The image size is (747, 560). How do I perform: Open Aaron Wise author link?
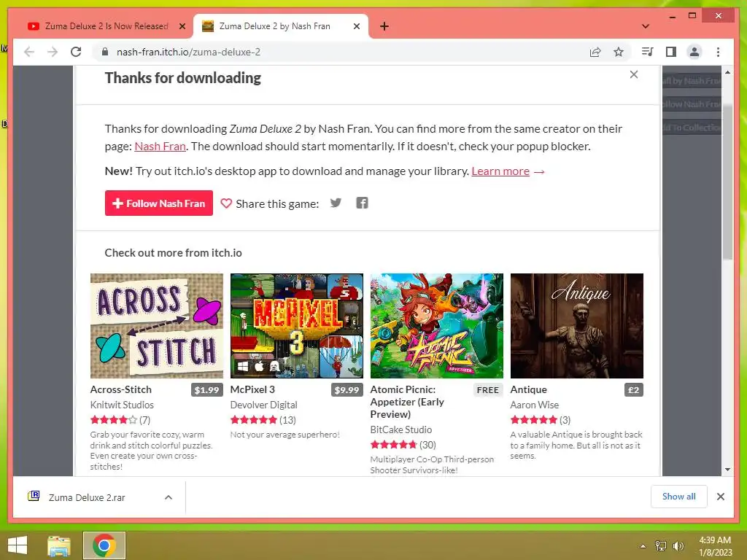pyautogui.click(x=535, y=405)
